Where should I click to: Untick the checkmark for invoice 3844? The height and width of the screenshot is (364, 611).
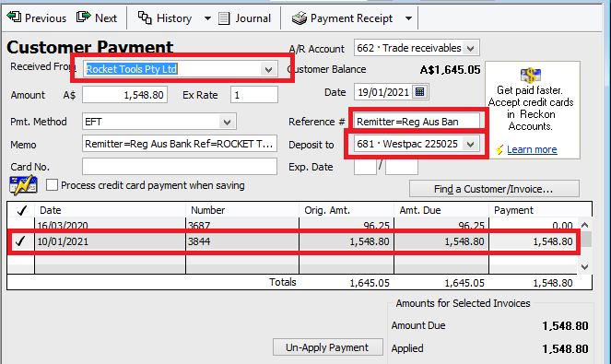[20, 241]
